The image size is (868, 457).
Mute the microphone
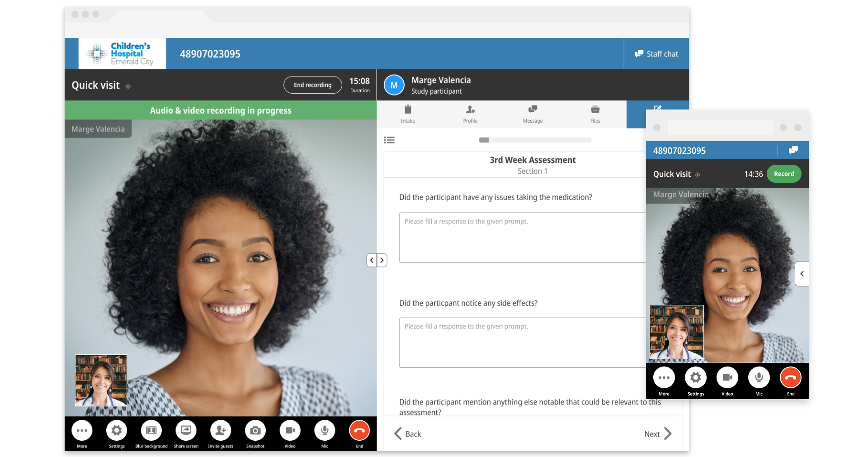(324, 430)
